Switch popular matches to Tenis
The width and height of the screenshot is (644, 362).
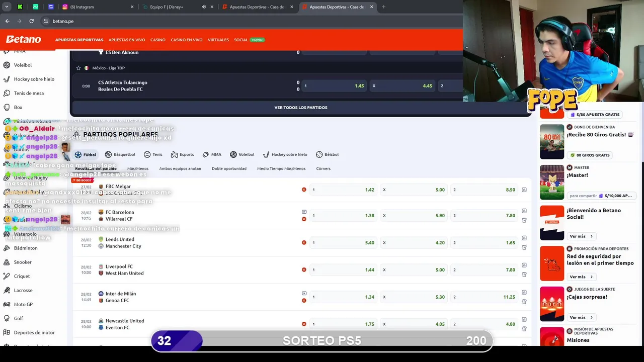coord(153,154)
